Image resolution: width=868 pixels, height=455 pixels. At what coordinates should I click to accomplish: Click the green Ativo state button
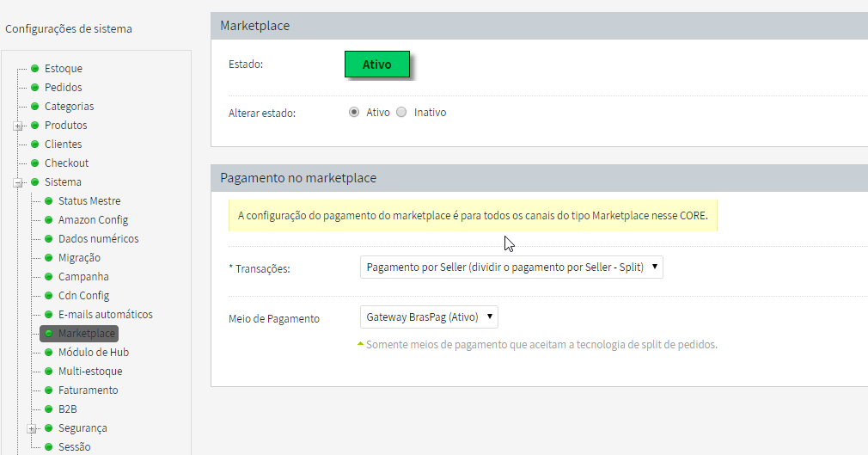coord(377,65)
